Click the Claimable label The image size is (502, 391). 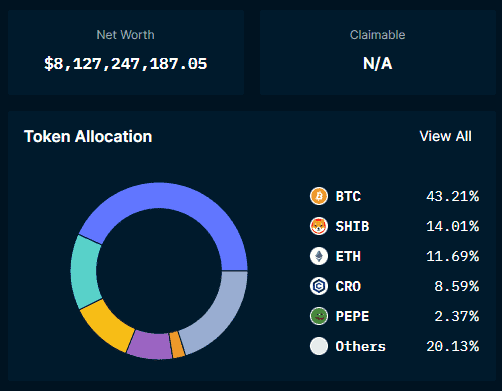[x=378, y=35]
